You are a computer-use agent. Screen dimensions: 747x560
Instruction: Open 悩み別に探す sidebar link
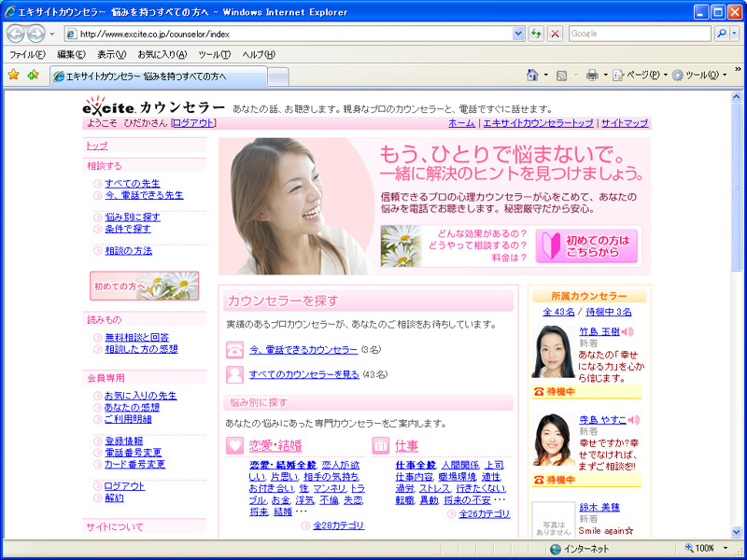pos(133,217)
